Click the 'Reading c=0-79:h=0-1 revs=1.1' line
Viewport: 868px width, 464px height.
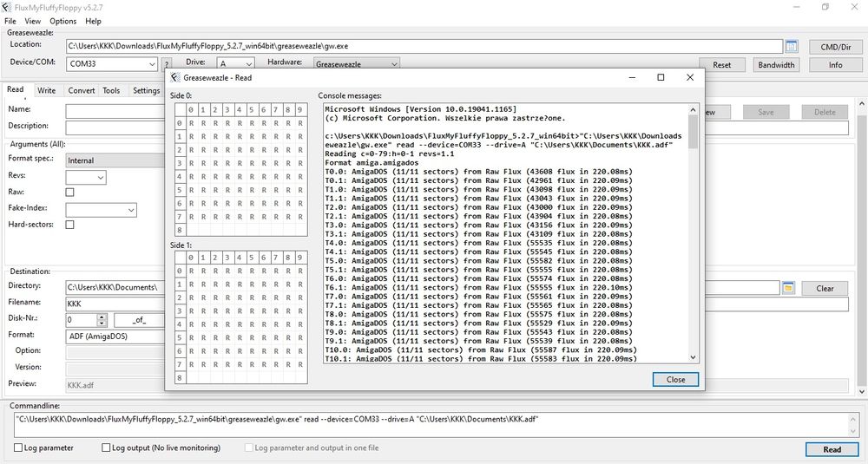tap(389, 154)
